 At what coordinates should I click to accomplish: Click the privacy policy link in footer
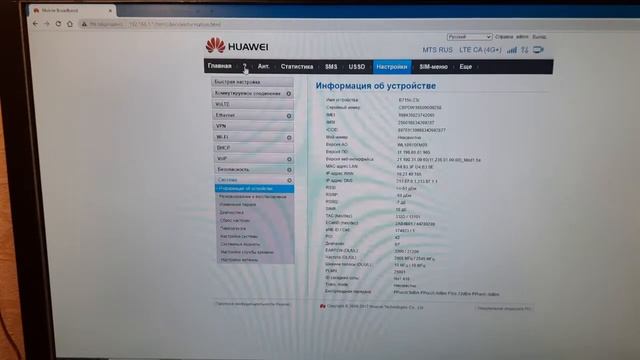click(253, 304)
